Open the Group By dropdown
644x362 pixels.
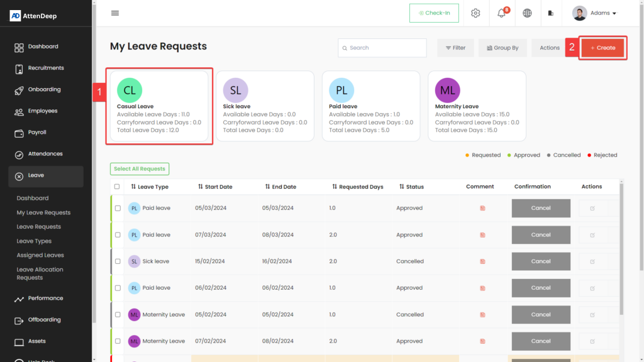(502, 48)
